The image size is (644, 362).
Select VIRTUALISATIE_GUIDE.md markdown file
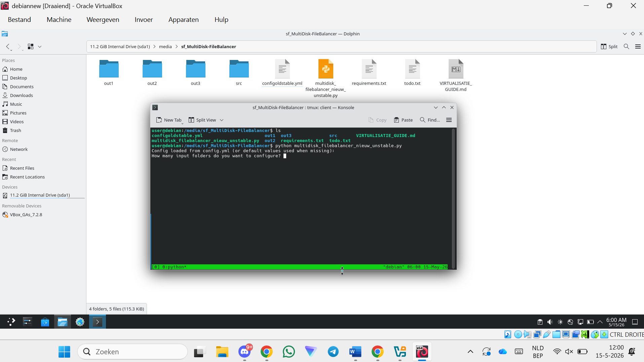pyautogui.click(x=456, y=69)
